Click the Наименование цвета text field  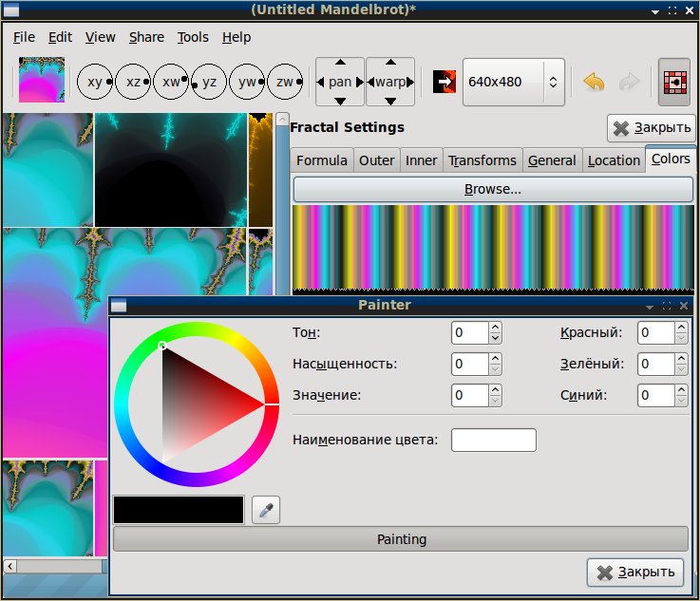click(x=494, y=441)
